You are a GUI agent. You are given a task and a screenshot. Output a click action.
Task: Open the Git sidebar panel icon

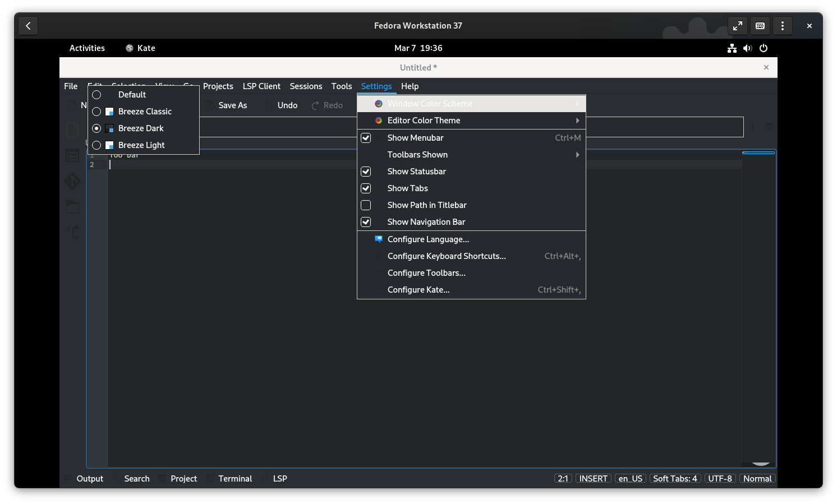click(73, 181)
